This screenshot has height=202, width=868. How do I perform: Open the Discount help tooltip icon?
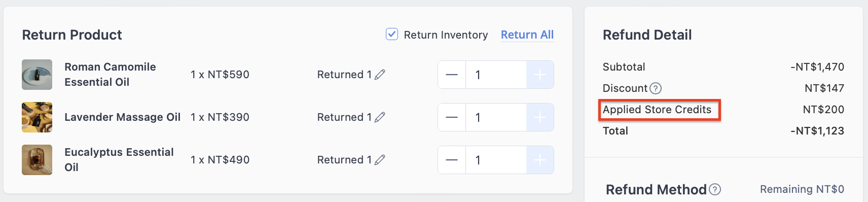[x=656, y=88]
